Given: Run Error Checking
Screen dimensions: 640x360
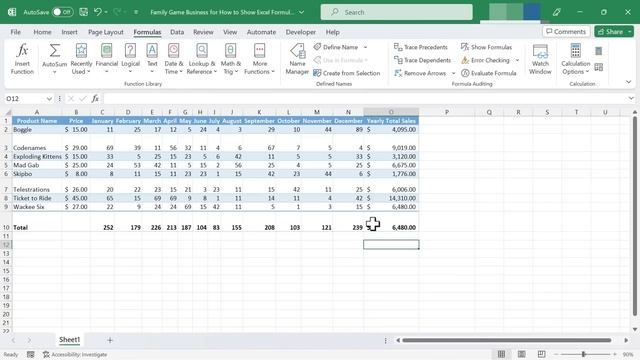Looking at the screenshot, I should (x=485, y=60).
